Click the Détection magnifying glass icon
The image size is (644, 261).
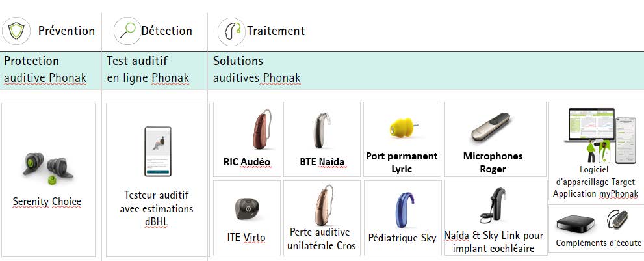coord(127,31)
